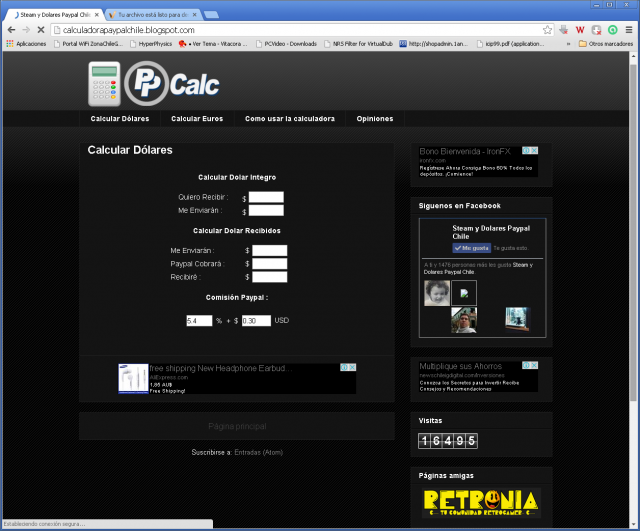The image size is (640, 531).
Task: Open the icip99.pdf bookmark
Action: [x=511, y=44]
